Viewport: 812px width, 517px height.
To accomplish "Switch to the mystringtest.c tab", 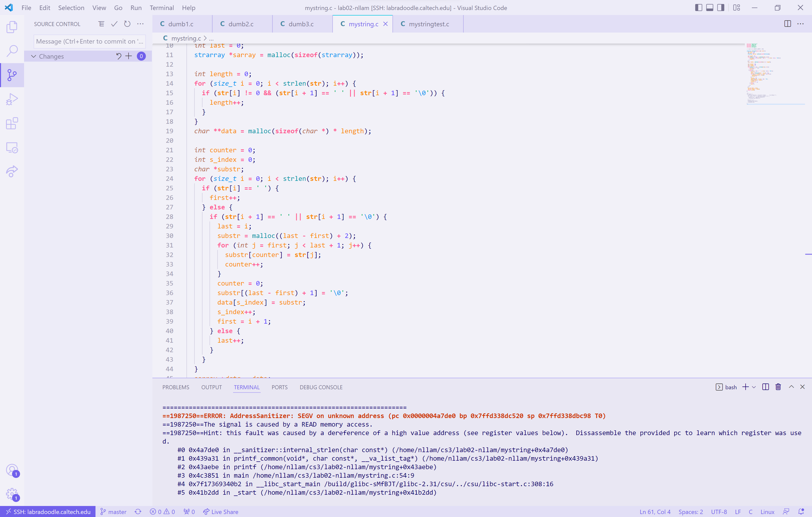I will 428,24.
